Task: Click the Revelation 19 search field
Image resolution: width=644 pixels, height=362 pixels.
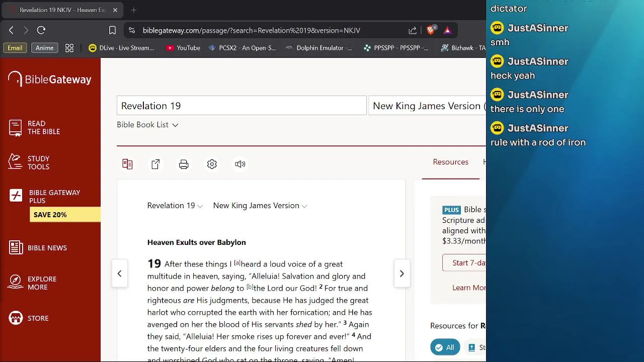Action: [x=242, y=106]
